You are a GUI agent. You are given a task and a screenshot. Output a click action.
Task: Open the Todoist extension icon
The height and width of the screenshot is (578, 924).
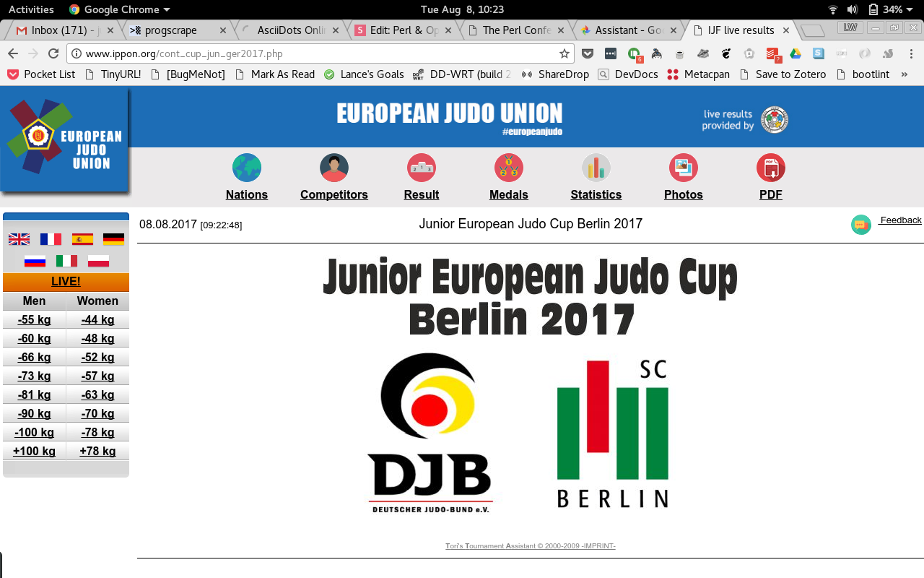[x=772, y=53]
